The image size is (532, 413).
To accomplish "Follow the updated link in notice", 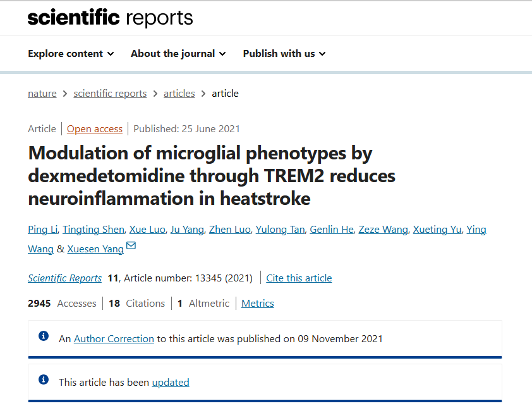I will click(x=171, y=383).
